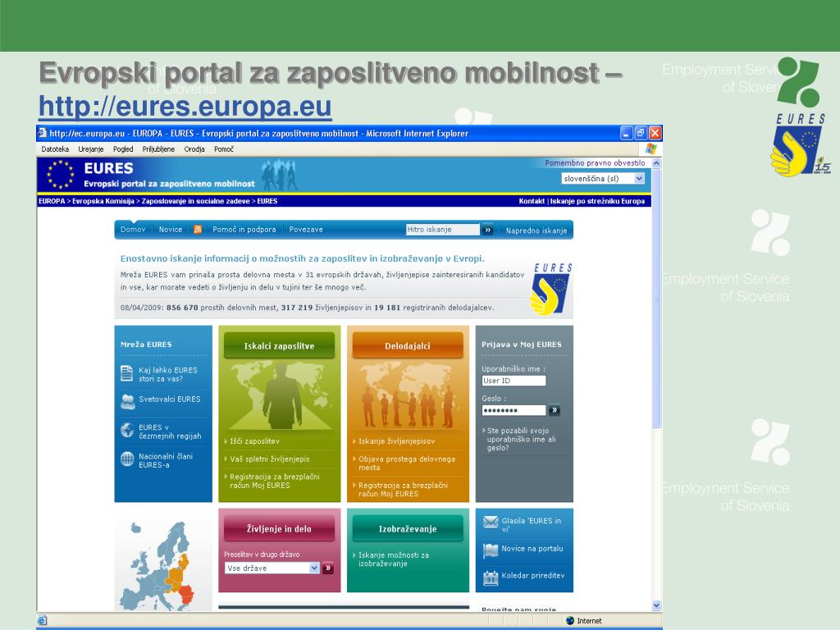Click the globe icon for čezmejnih regijah
Viewport: 840px width, 630px height.
(127, 430)
